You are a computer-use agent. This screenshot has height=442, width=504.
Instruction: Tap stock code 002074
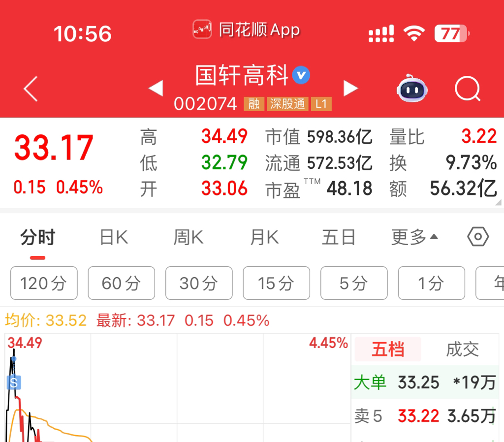(205, 104)
